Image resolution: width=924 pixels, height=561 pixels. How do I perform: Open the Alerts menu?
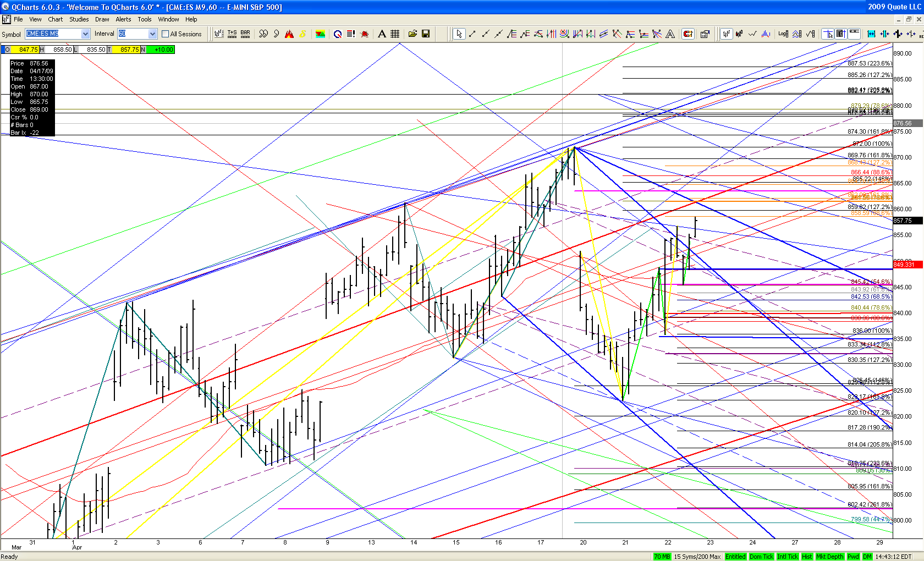[123, 19]
